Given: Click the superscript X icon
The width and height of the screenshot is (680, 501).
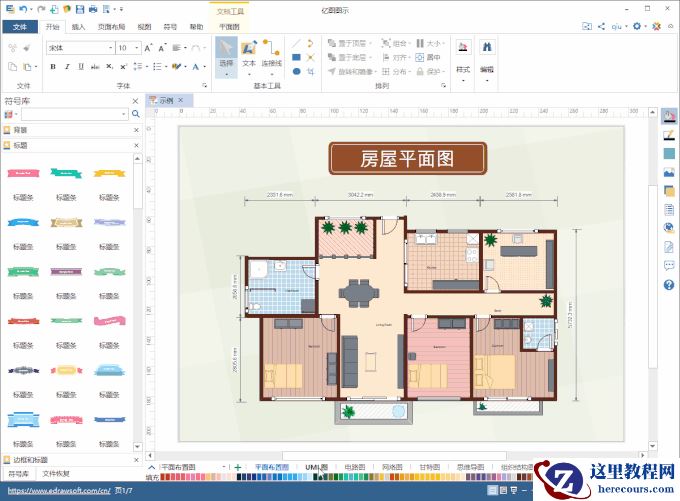Looking at the screenshot, I should (x=123, y=67).
